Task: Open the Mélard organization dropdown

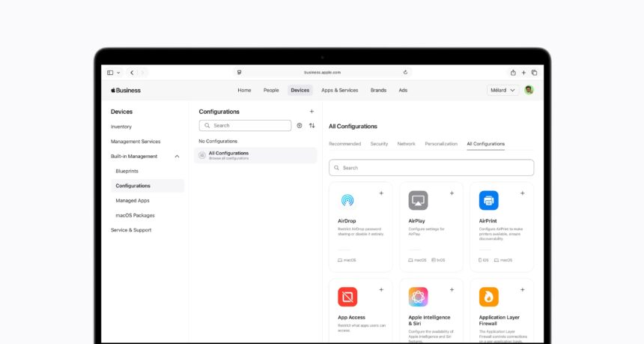Action: [502, 90]
